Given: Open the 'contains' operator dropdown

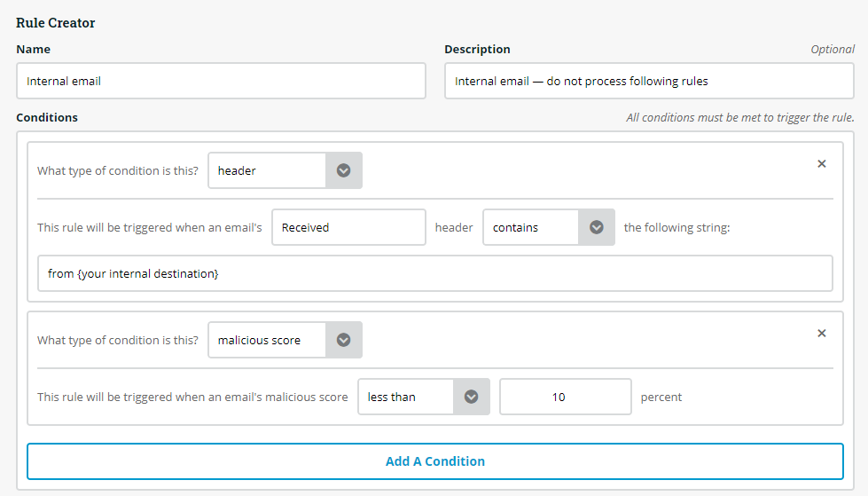Looking at the screenshot, I should tap(530, 228).
